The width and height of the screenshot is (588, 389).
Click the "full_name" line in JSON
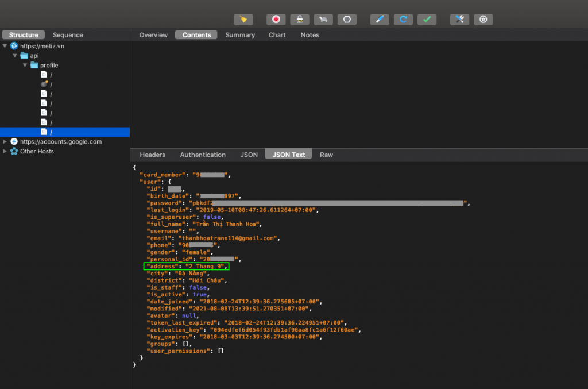[x=204, y=224]
